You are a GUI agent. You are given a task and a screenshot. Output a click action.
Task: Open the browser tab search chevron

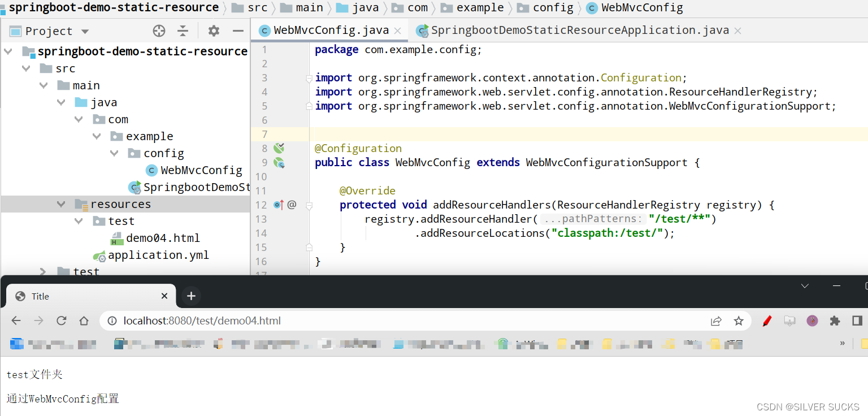(x=805, y=286)
